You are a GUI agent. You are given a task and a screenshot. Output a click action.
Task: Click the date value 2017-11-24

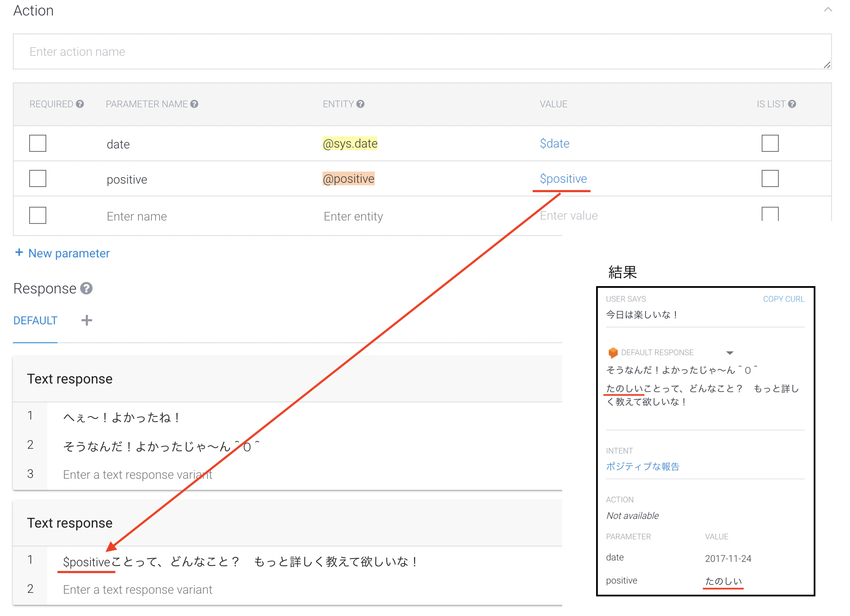coord(728,559)
